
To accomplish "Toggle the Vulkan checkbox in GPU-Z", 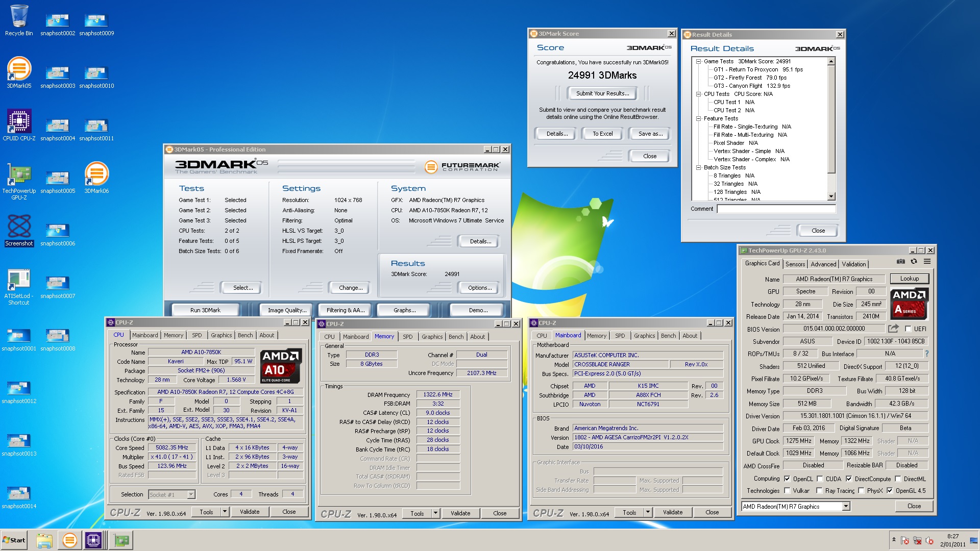I will (x=787, y=491).
